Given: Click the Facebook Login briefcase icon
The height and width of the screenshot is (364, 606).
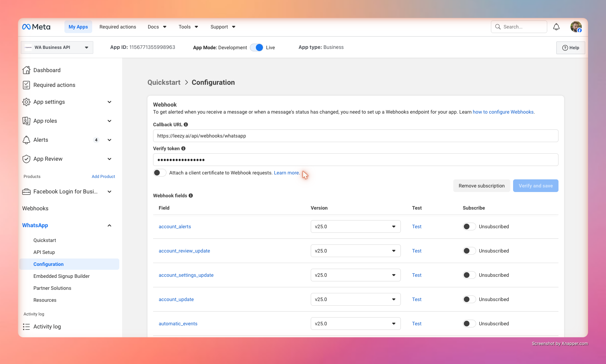Looking at the screenshot, I should click(x=26, y=192).
